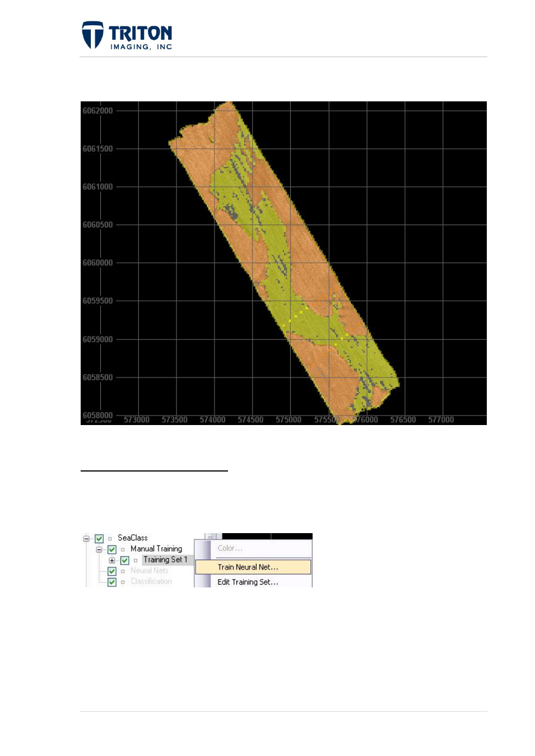
Task: Choose Train Neural Net… from context menu
Action: (x=253, y=567)
